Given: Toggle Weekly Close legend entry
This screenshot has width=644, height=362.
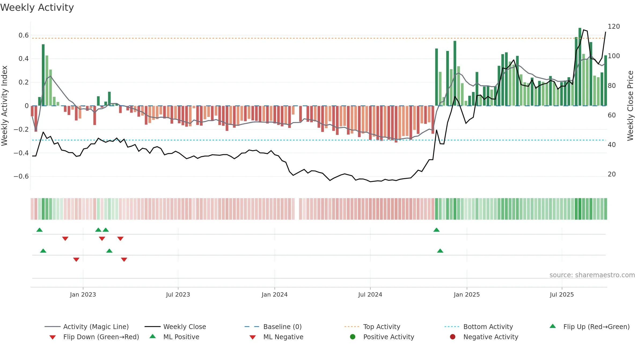Looking at the screenshot, I should pos(175,327).
